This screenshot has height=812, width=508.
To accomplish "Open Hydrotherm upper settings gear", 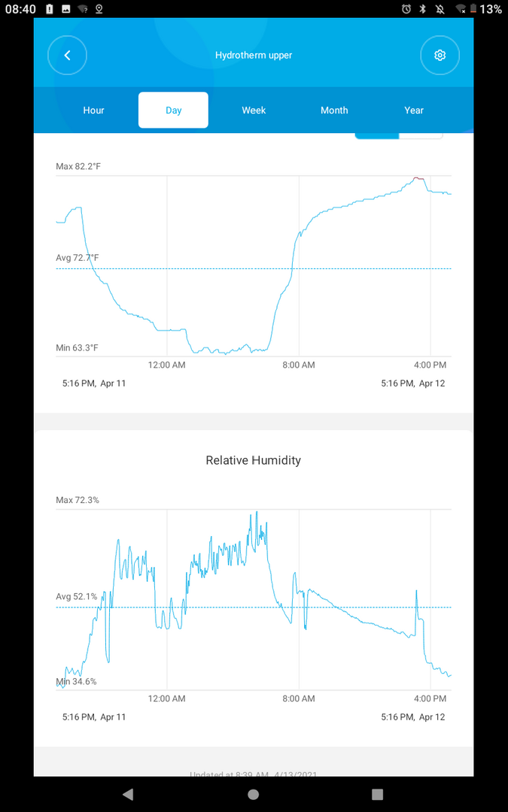I will click(x=440, y=56).
